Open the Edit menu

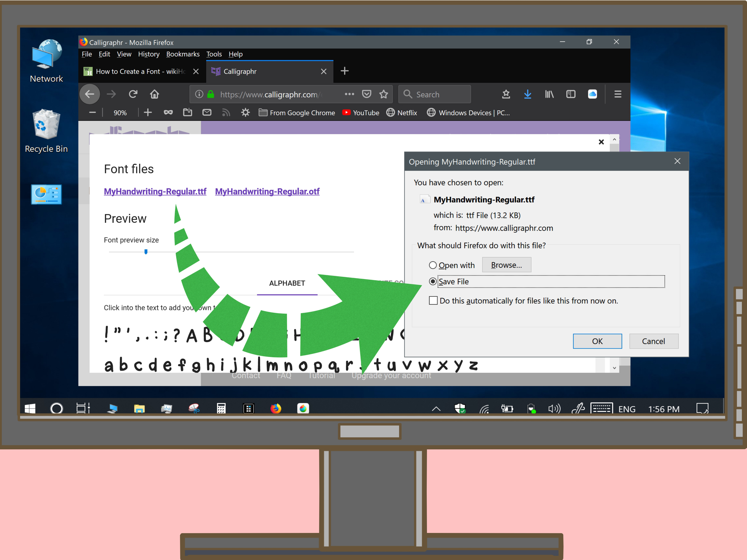[104, 54]
